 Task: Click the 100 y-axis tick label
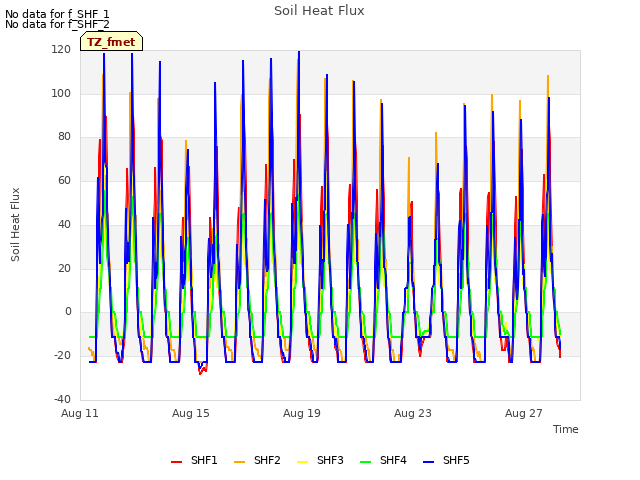pyautogui.click(x=61, y=93)
